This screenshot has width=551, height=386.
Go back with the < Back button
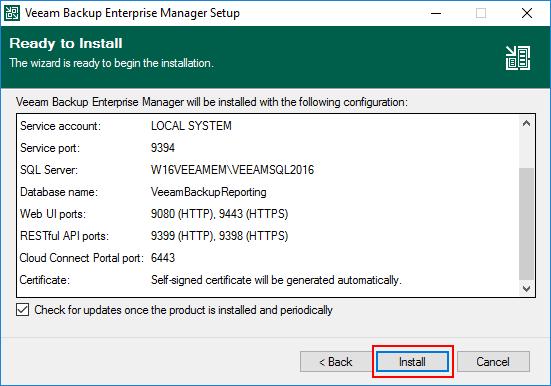pos(336,361)
